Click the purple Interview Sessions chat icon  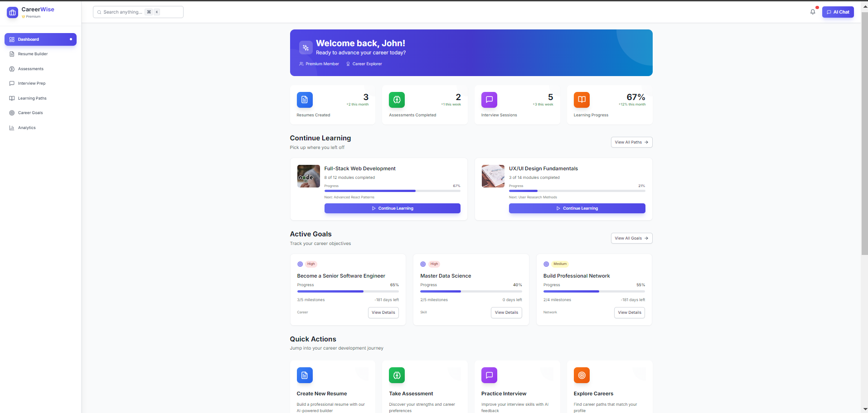click(489, 100)
